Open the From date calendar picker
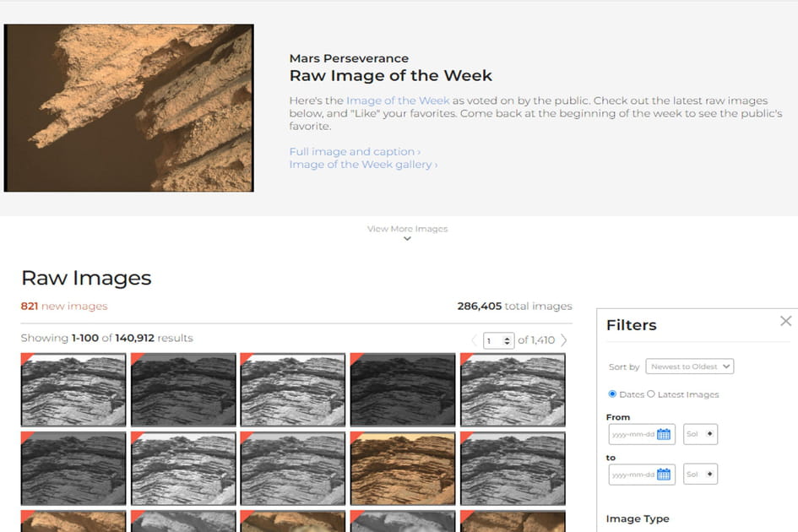This screenshot has height=532, width=798. pyautogui.click(x=663, y=434)
